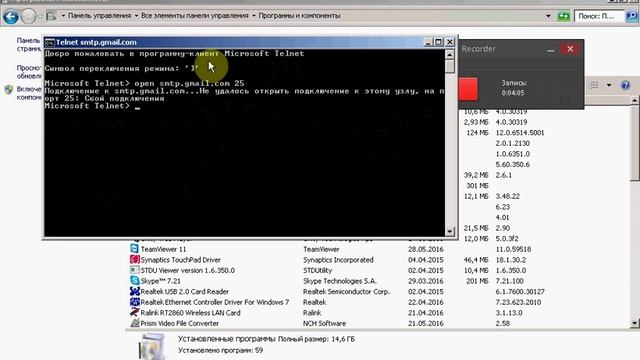Minimize the Recorder window

(551, 49)
